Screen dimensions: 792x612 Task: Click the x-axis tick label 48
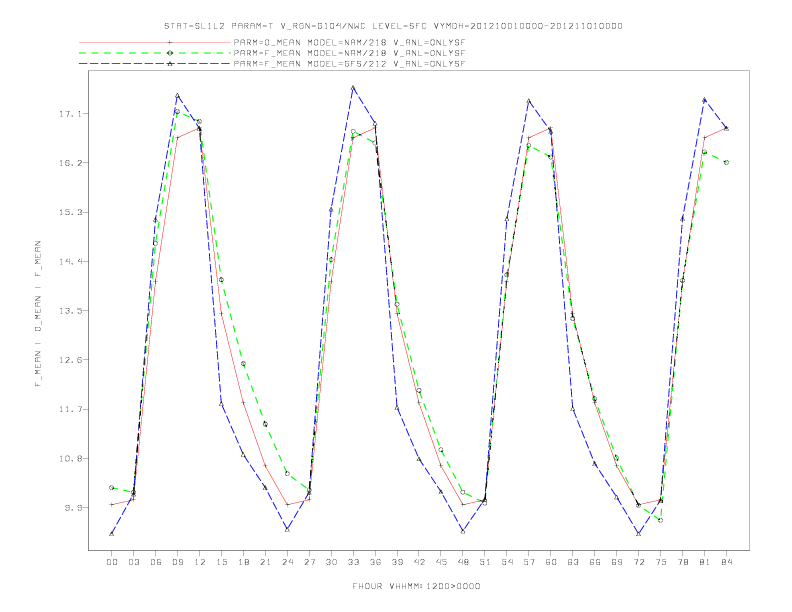coord(463,562)
